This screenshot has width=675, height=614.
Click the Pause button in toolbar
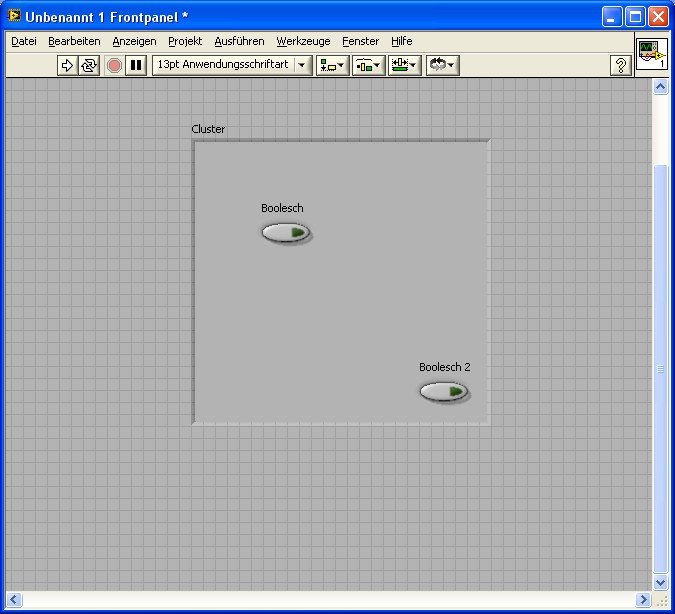136,65
